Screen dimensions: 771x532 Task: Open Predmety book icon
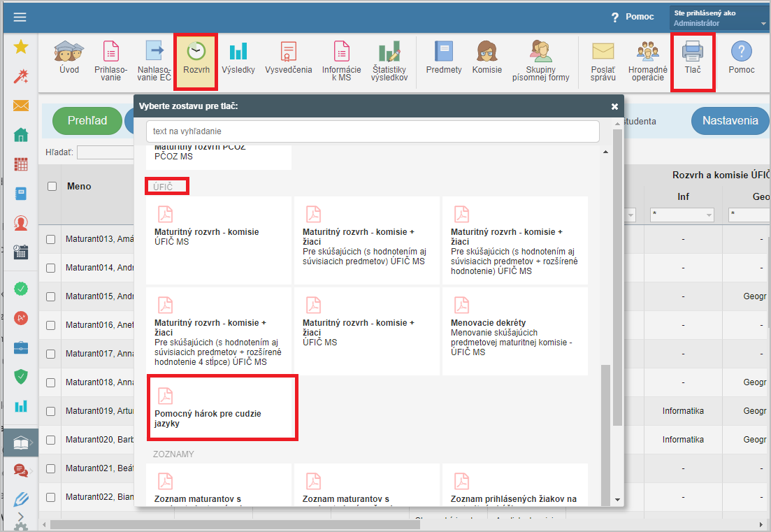444,53
